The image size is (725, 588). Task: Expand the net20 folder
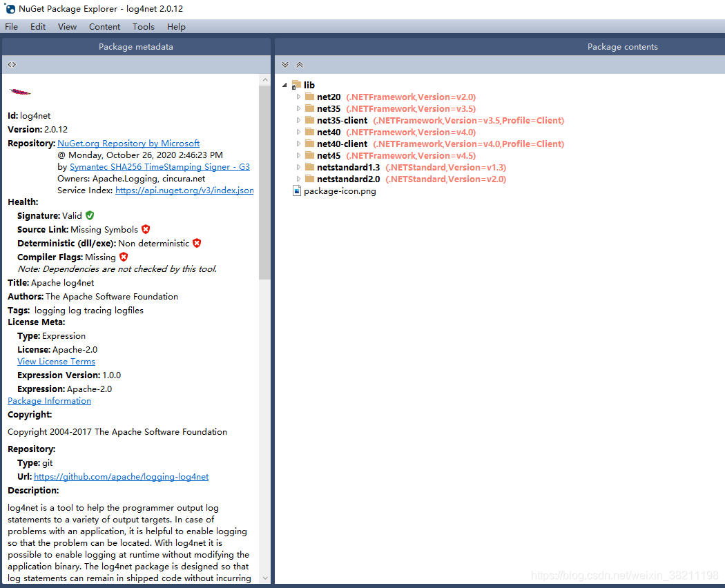point(298,97)
